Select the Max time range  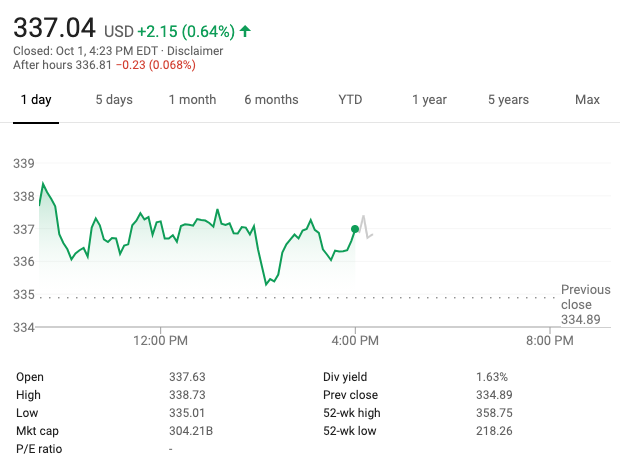[587, 100]
